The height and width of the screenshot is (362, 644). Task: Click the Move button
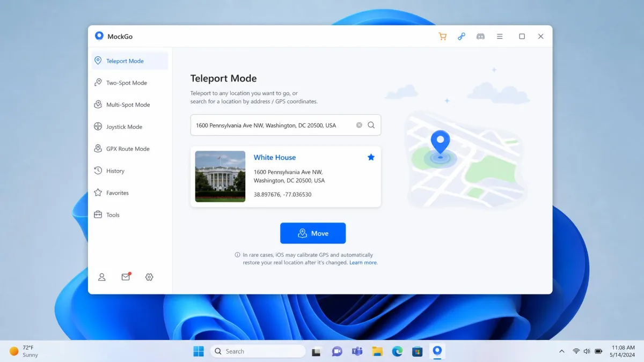click(x=313, y=233)
